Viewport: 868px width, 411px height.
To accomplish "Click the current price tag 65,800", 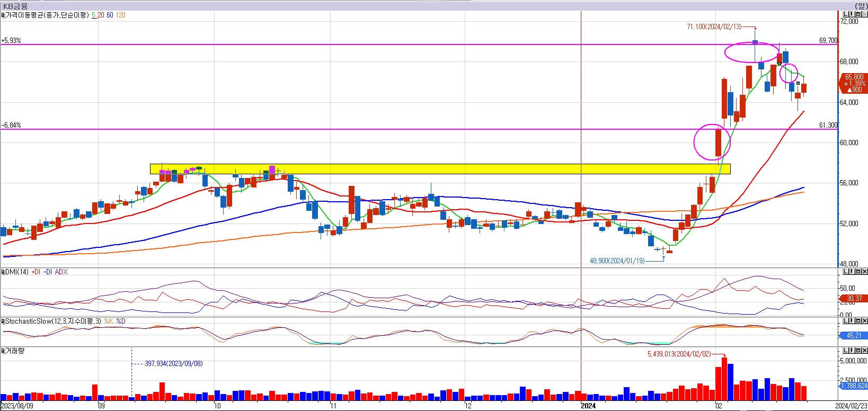I will (854, 83).
